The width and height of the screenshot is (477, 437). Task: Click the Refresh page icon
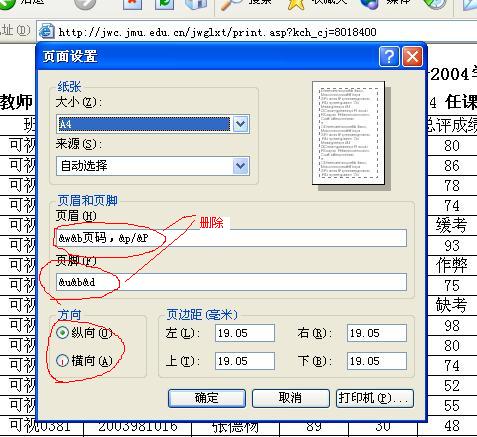click(x=164, y=3)
